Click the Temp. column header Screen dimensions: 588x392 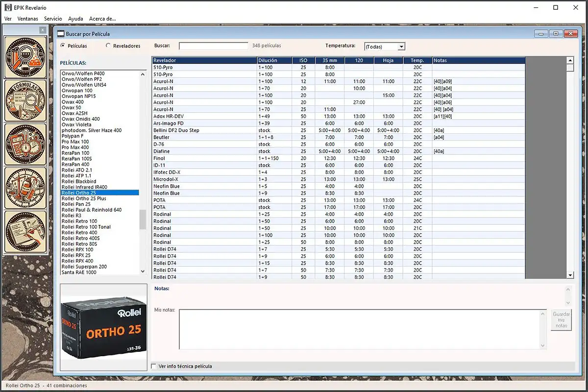(x=417, y=60)
